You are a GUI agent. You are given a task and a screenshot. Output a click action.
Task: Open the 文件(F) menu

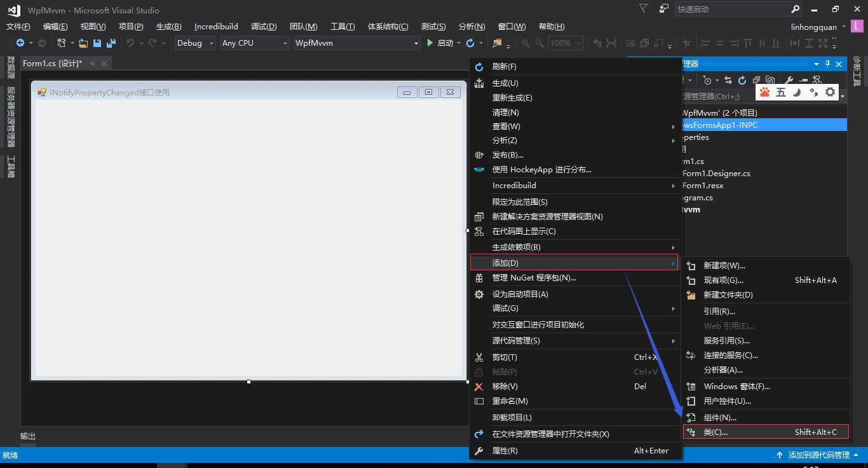(18, 26)
